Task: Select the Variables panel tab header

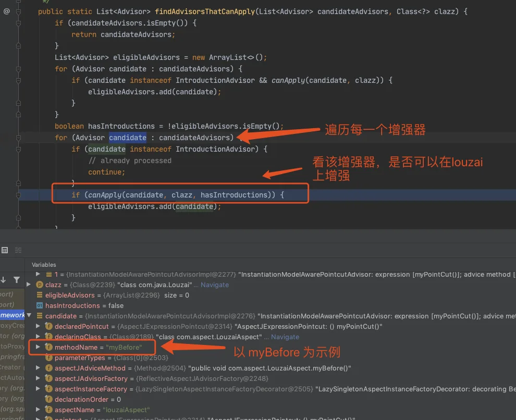Action: [x=44, y=265]
